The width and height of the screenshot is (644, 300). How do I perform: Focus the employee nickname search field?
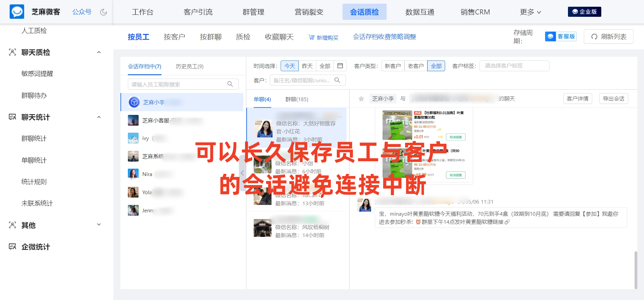[x=183, y=84]
